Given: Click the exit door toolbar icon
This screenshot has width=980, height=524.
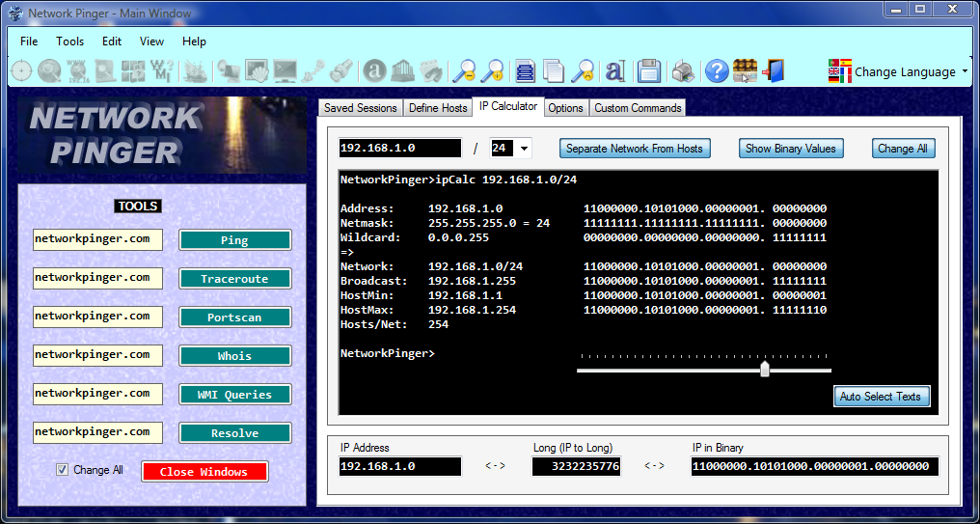Looking at the screenshot, I should pyautogui.click(x=774, y=70).
